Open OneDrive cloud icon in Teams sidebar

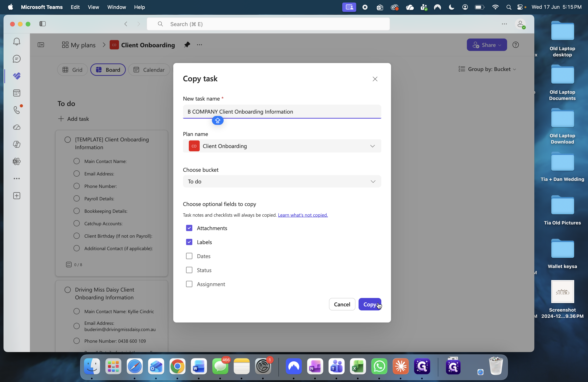point(17,127)
